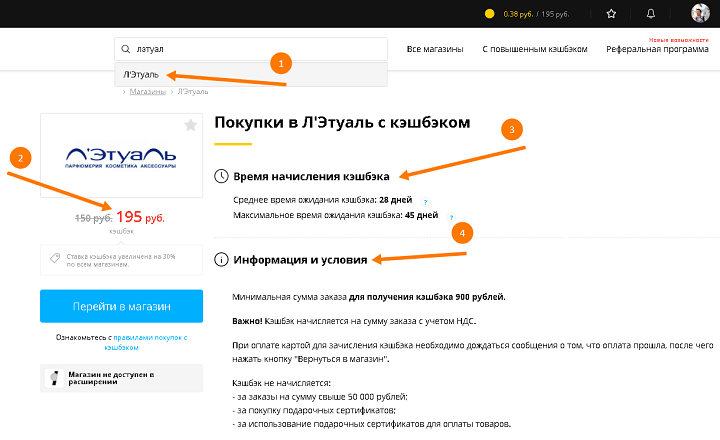The image size is (720, 440).
Task: Open user profile avatar
Action: pos(700,13)
